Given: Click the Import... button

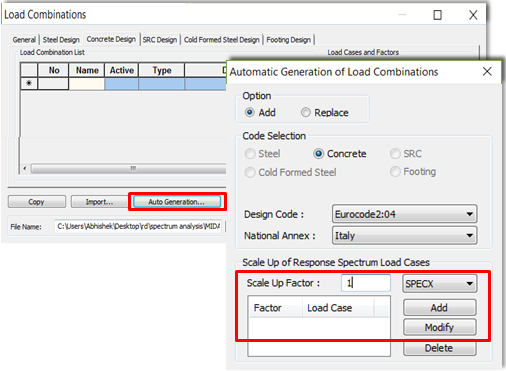Looking at the screenshot, I should coord(99,202).
